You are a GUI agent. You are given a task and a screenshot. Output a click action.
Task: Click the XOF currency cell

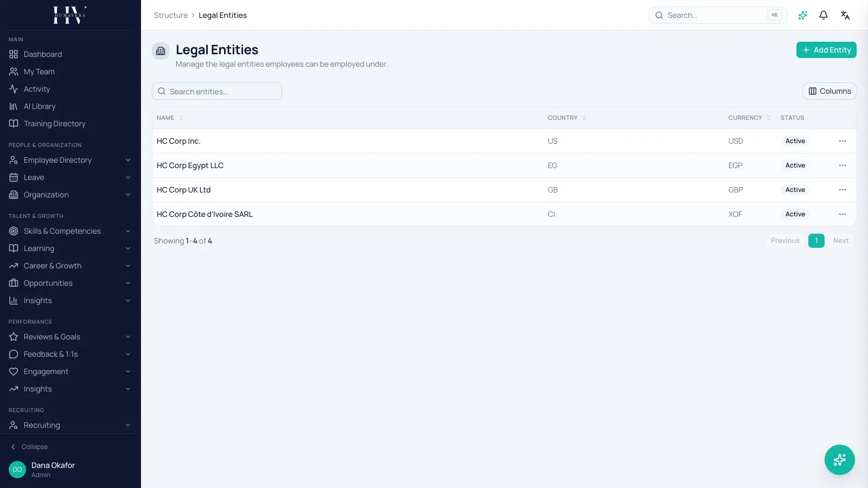[x=735, y=214]
